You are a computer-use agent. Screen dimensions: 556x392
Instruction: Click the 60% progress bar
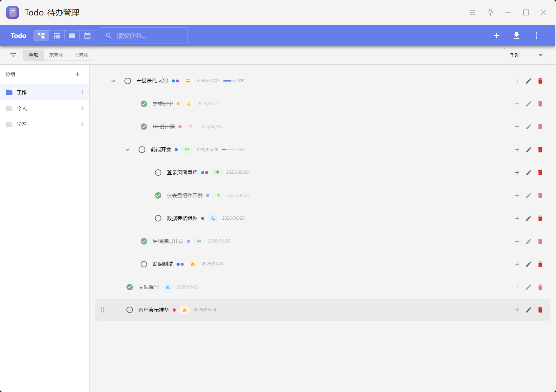pyautogui.click(x=229, y=81)
